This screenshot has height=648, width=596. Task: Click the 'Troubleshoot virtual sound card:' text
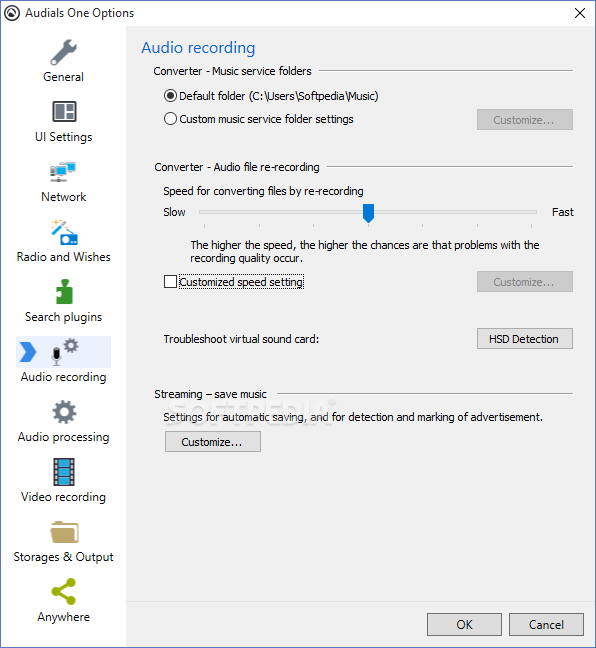241,339
